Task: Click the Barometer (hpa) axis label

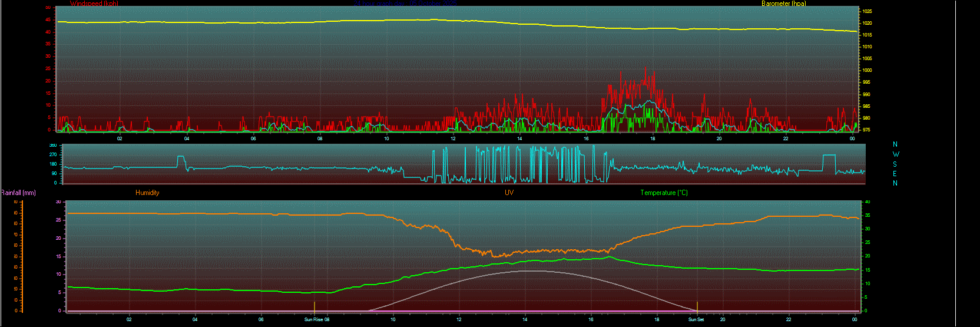Action: (x=783, y=4)
